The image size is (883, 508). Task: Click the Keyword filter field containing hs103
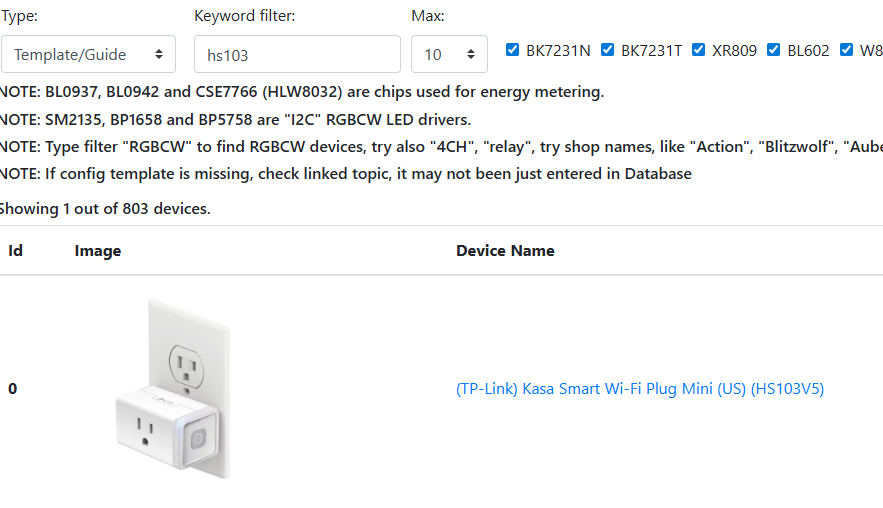click(297, 54)
